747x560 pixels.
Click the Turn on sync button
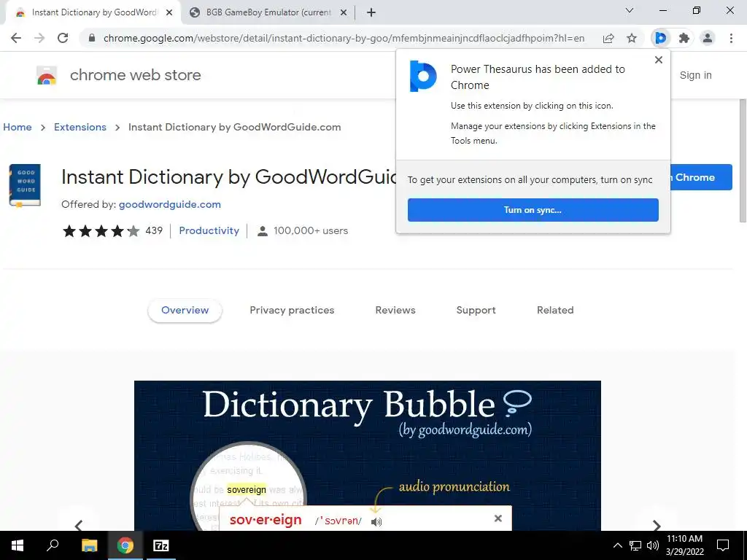[533, 210]
